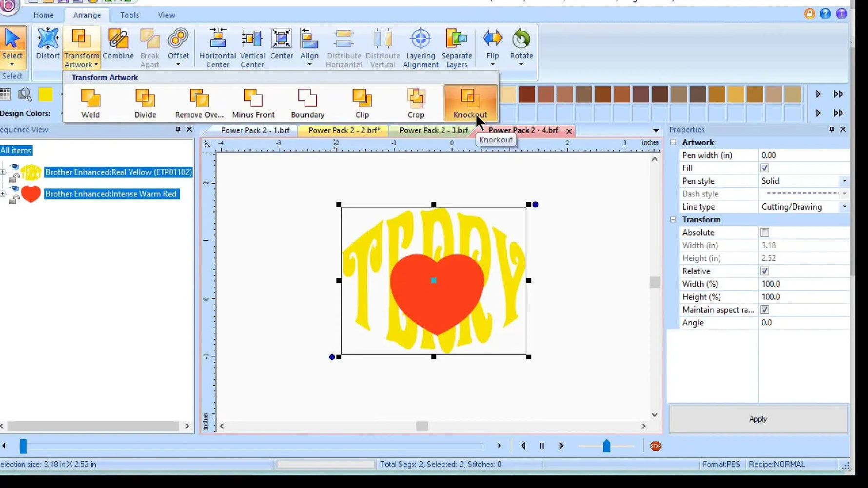Switch to the Tools ribbon tab

pos(130,15)
